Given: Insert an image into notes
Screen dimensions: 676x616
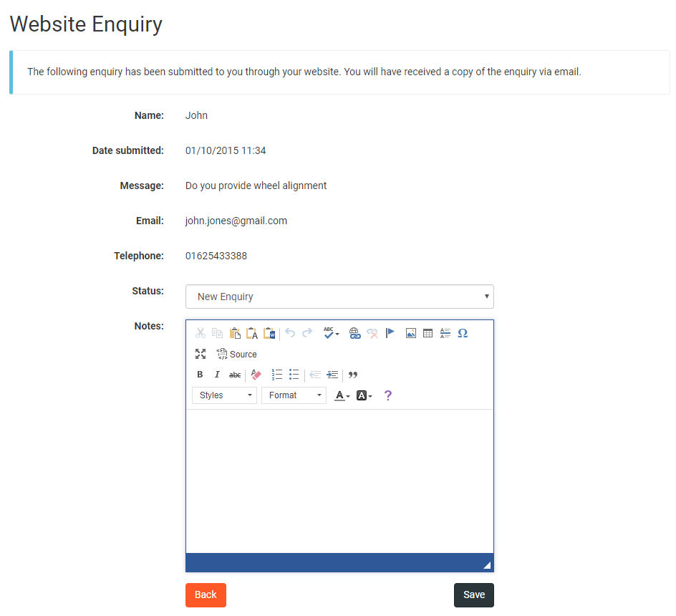Looking at the screenshot, I should (x=411, y=333).
